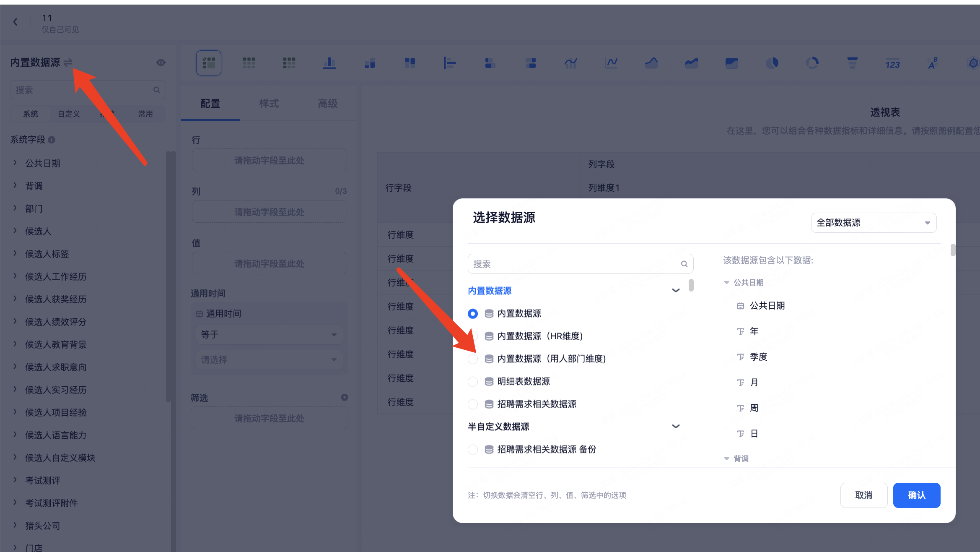Expand the 猎头公司 field group
Screen dimensions: 980x552
tap(15, 525)
